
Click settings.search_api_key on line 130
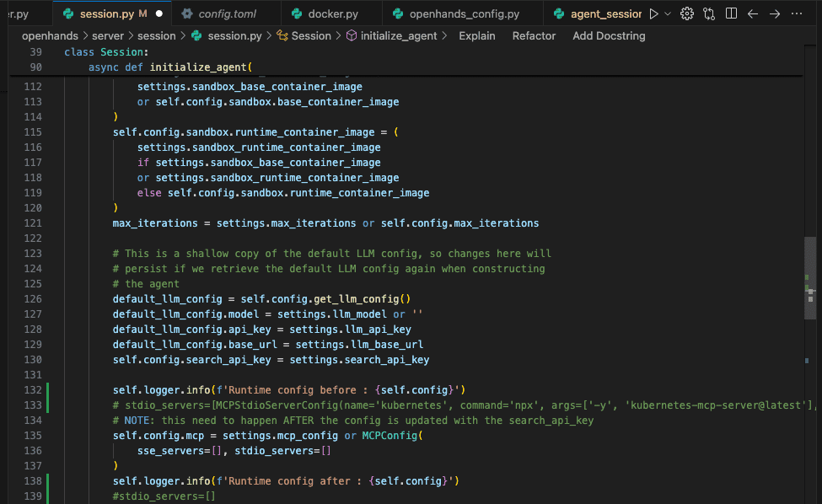[359, 360]
